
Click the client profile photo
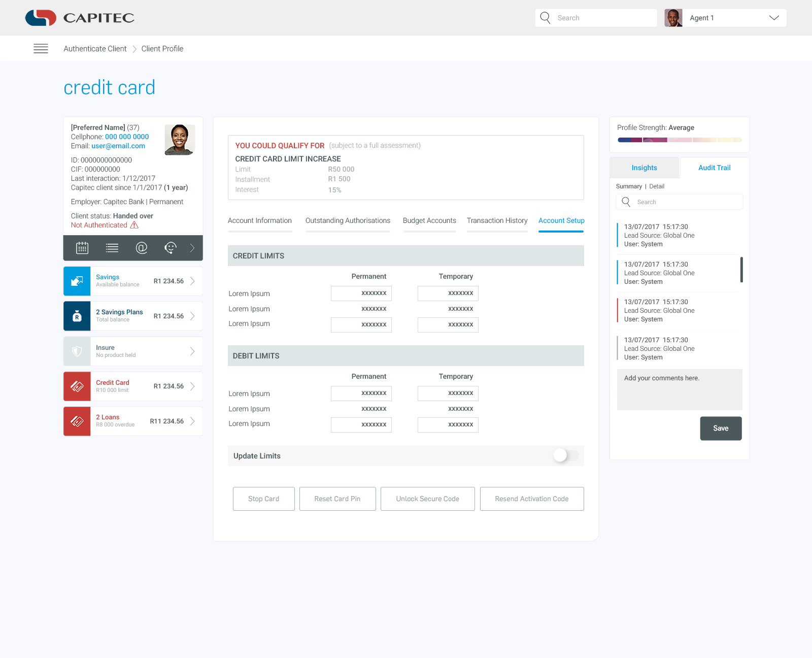click(180, 140)
